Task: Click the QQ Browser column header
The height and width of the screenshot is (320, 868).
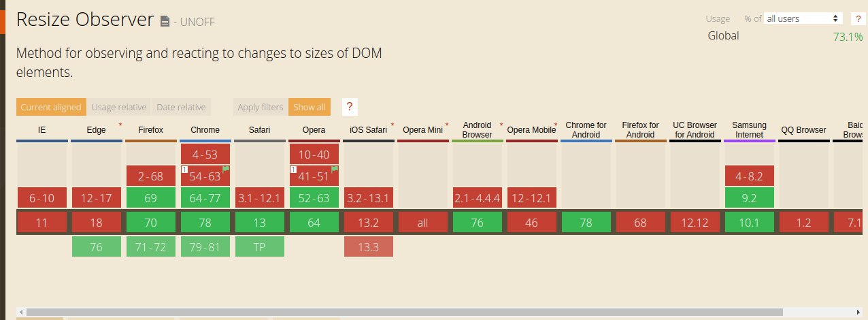Action: tap(804, 130)
